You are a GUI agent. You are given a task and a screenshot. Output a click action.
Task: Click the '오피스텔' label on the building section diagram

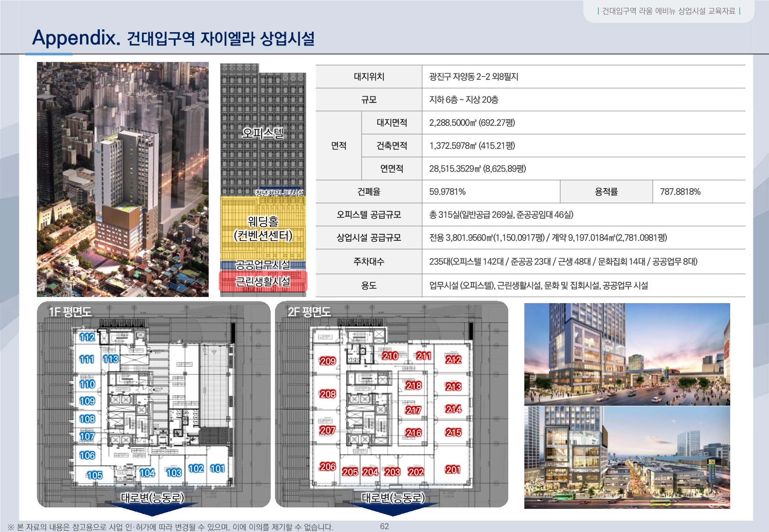click(263, 133)
